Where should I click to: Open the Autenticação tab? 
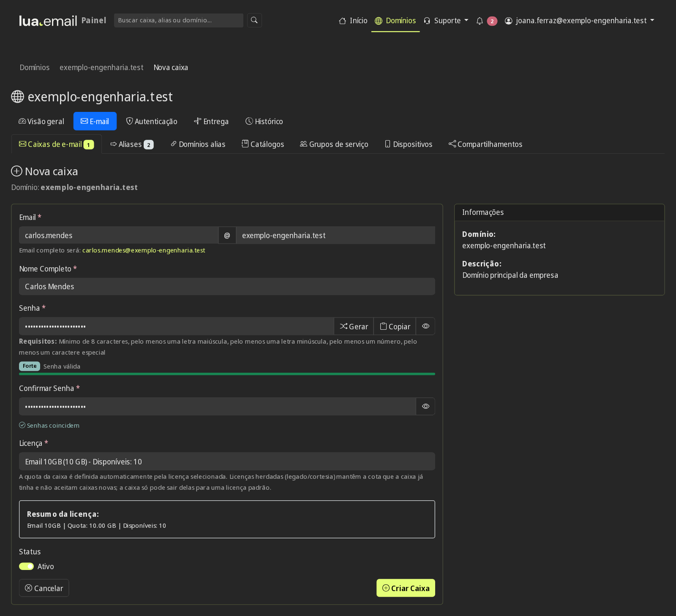tap(152, 122)
